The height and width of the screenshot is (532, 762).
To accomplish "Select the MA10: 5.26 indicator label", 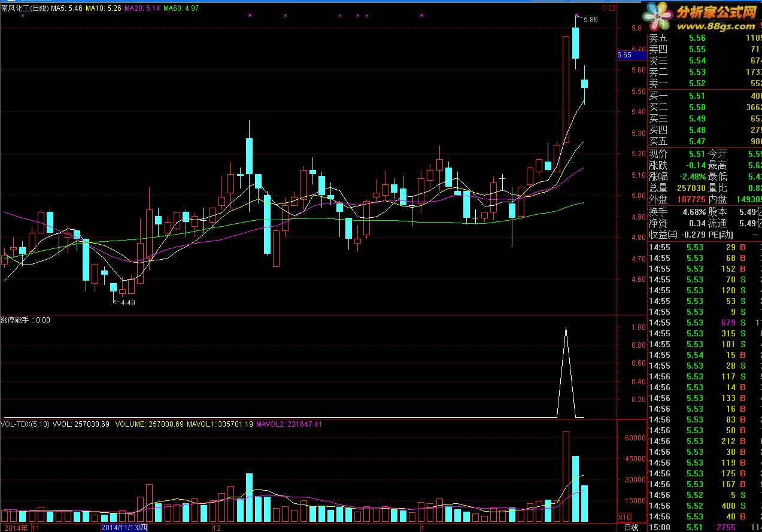I will coord(104,8).
